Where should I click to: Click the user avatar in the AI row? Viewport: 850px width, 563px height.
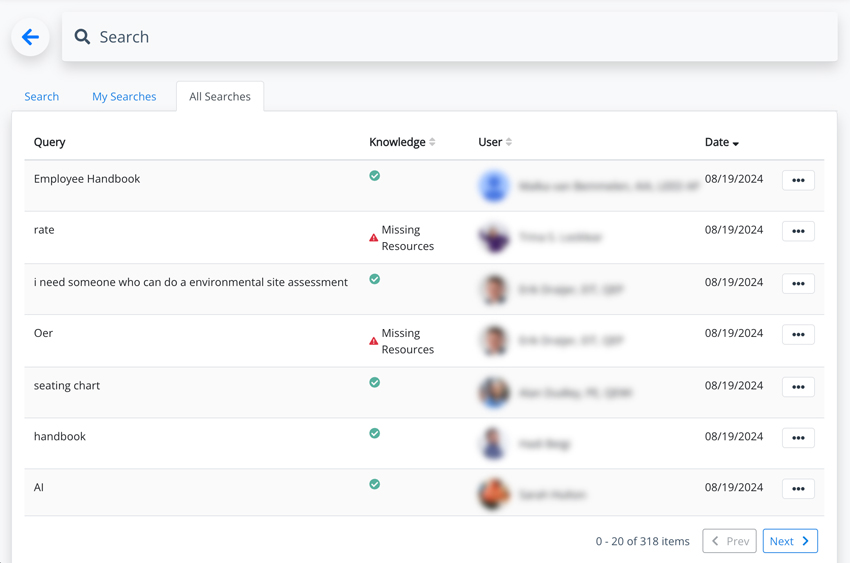pos(493,494)
